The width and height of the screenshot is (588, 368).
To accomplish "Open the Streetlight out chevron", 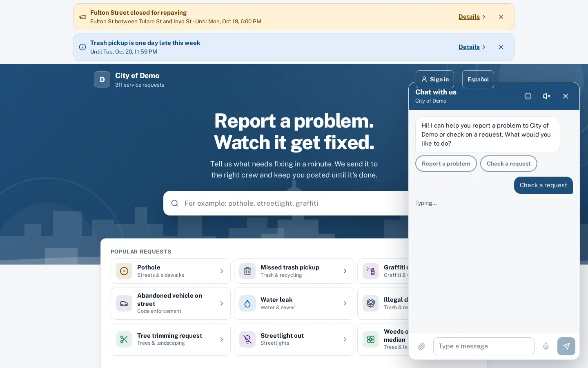I will point(345,339).
